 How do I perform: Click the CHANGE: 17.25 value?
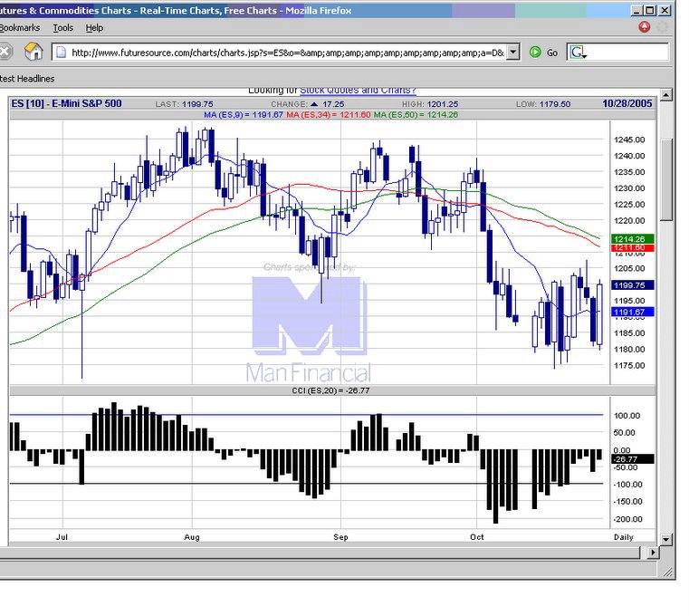point(308,104)
